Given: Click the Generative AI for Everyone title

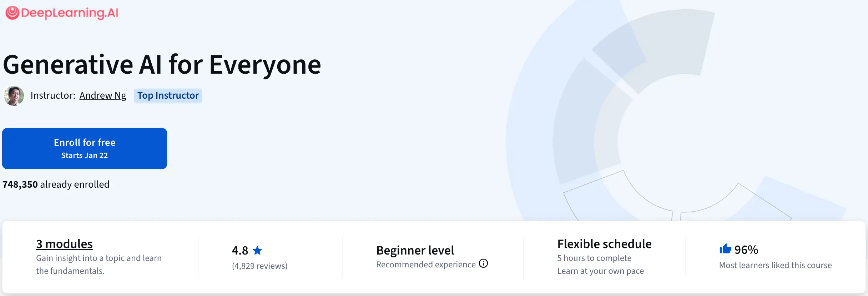Looking at the screenshot, I should [162, 65].
